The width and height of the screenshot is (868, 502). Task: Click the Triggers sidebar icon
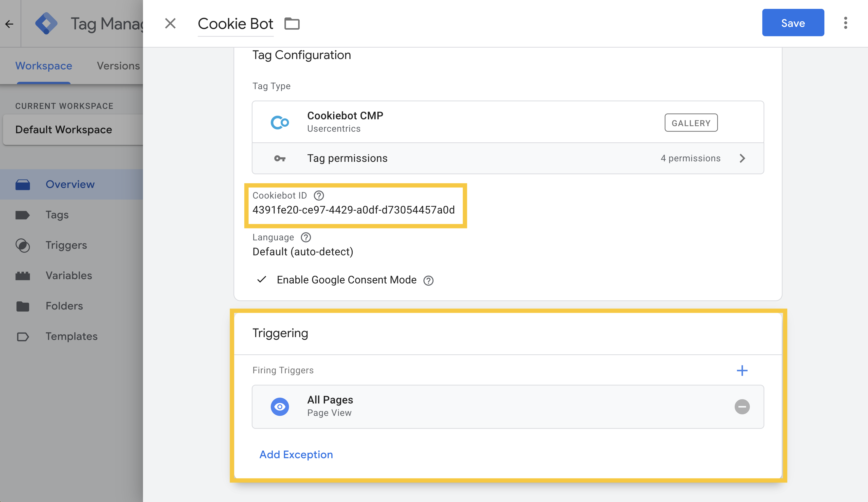click(23, 245)
